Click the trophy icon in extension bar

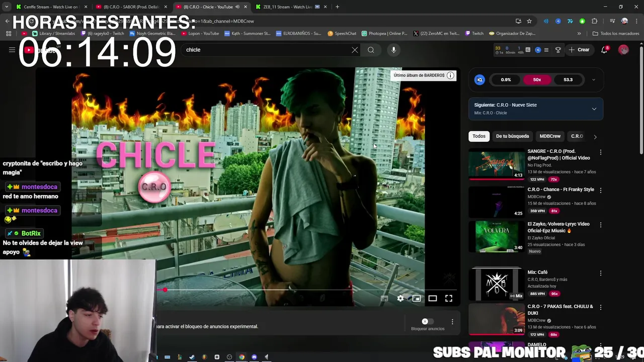coord(558,50)
